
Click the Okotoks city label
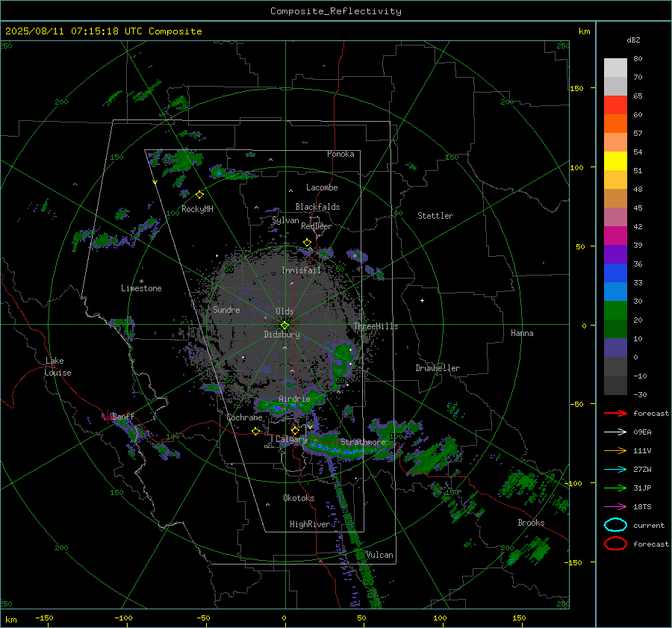click(x=299, y=498)
